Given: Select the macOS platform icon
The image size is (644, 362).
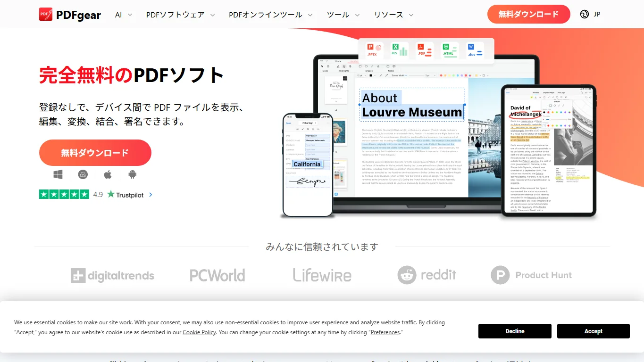Looking at the screenshot, I should point(83,175).
